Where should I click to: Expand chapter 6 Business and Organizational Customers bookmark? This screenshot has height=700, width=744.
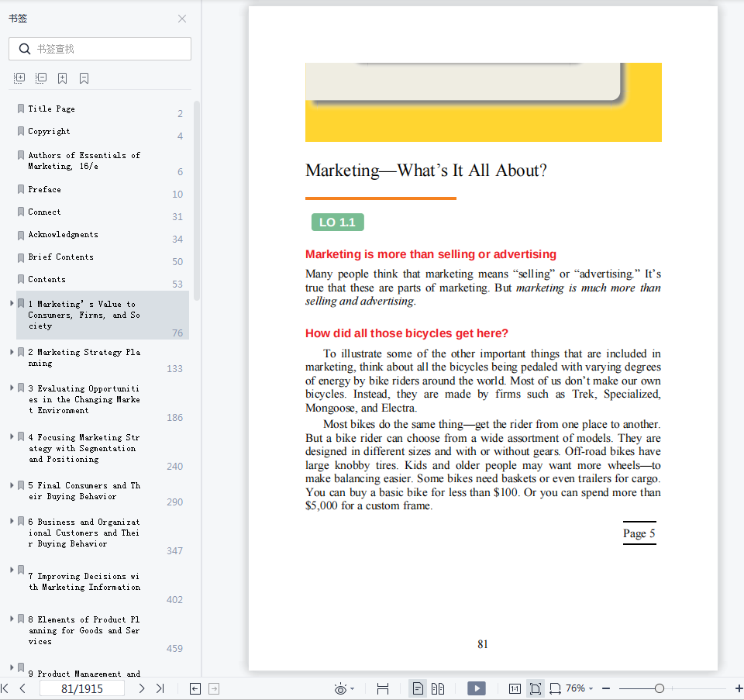click(x=12, y=521)
